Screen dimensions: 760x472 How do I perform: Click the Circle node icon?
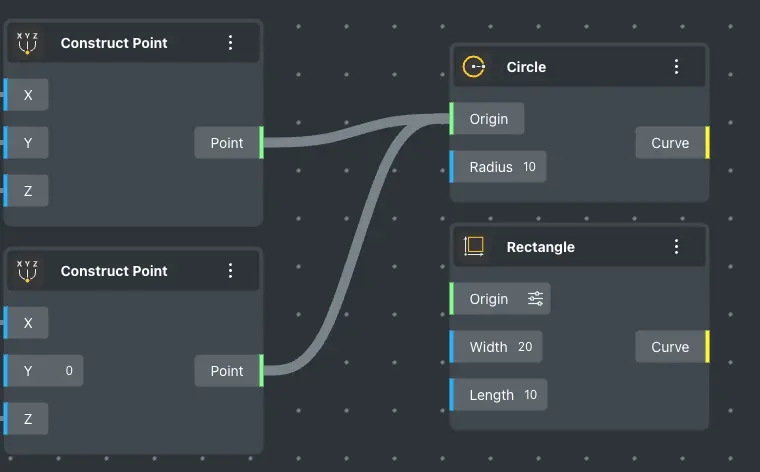click(x=474, y=67)
